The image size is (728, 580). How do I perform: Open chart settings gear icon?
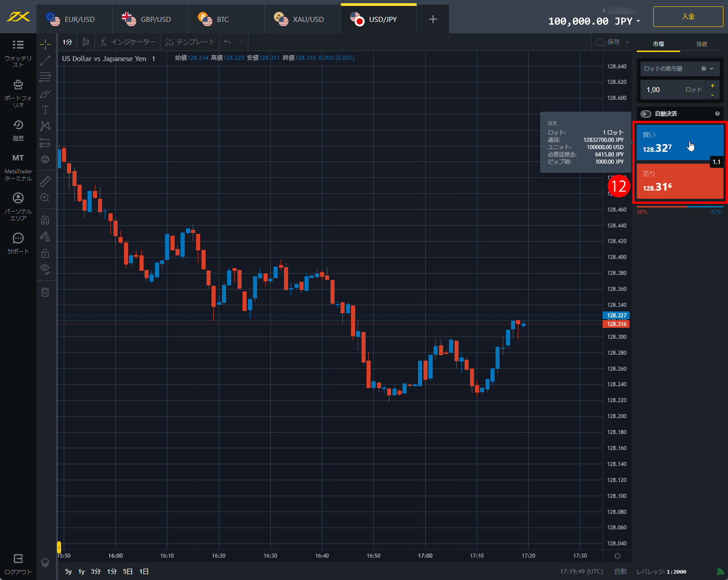coord(617,556)
